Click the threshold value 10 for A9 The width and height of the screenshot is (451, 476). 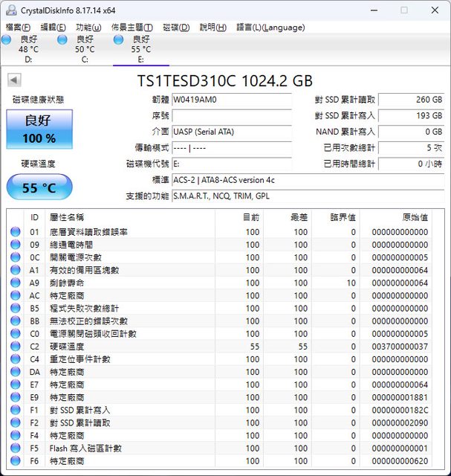351,283
